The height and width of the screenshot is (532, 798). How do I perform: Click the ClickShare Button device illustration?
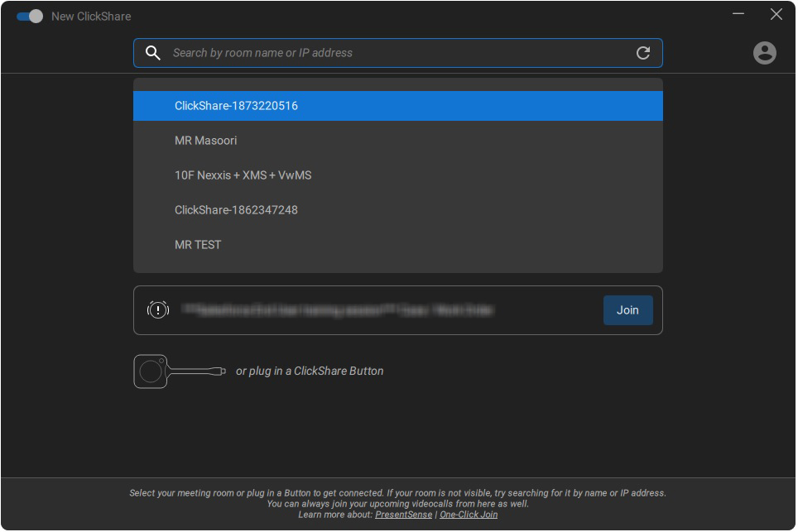pyautogui.click(x=179, y=371)
